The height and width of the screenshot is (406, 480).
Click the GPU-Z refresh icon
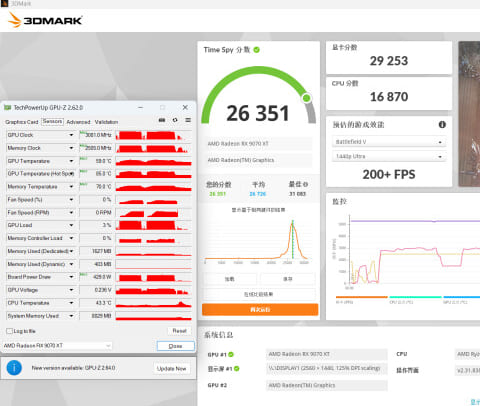coord(175,120)
